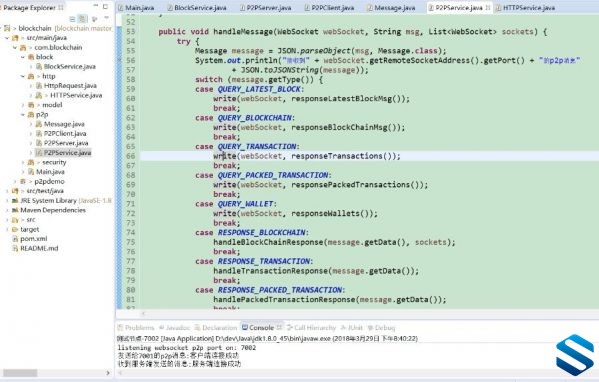This screenshot has width=599, height=382.
Task: Collapse the p2p package in tree
Action: pyautogui.click(x=23, y=114)
